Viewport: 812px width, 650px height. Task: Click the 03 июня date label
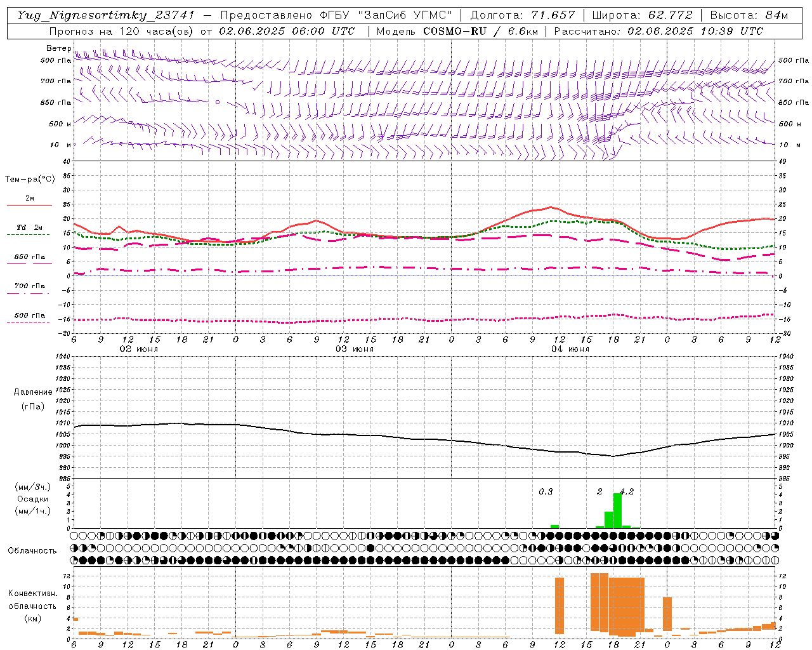click(355, 349)
